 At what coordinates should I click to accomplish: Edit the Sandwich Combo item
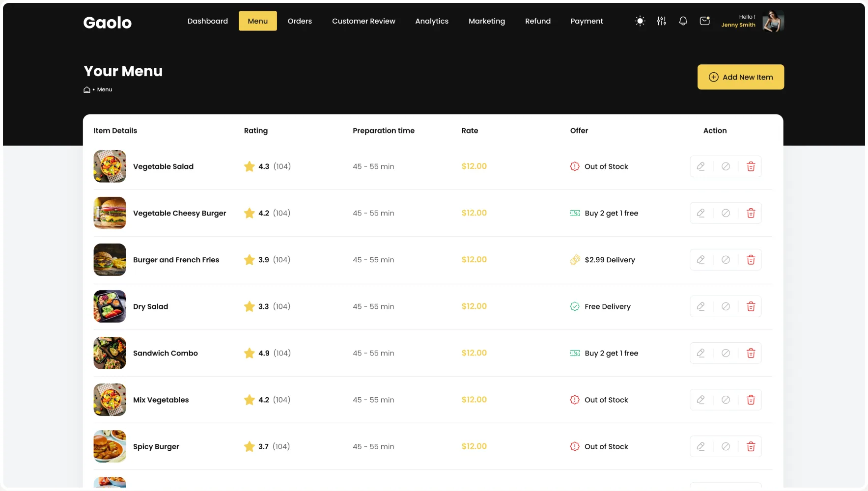(x=701, y=353)
